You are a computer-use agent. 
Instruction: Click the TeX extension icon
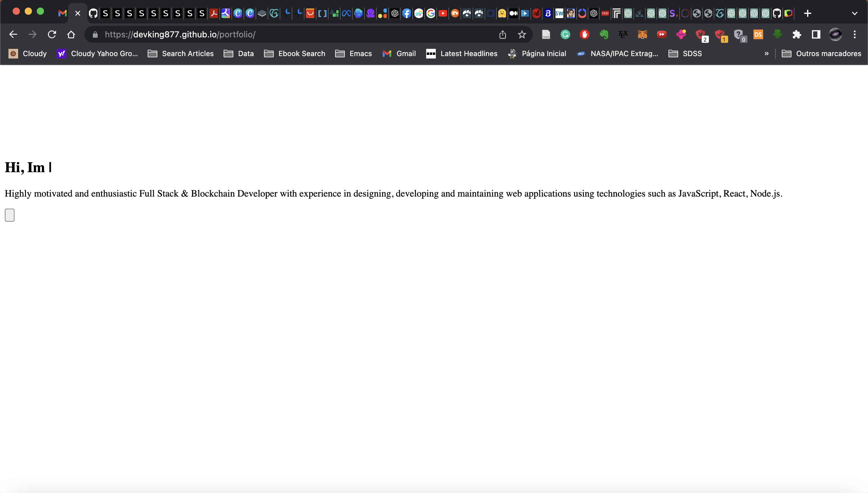[x=623, y=34]
